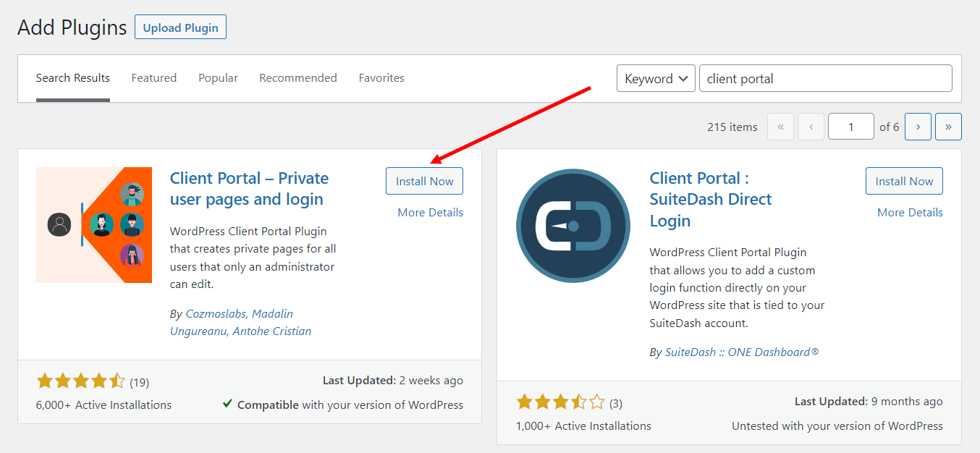Go to first page of results

click(780, 127)
